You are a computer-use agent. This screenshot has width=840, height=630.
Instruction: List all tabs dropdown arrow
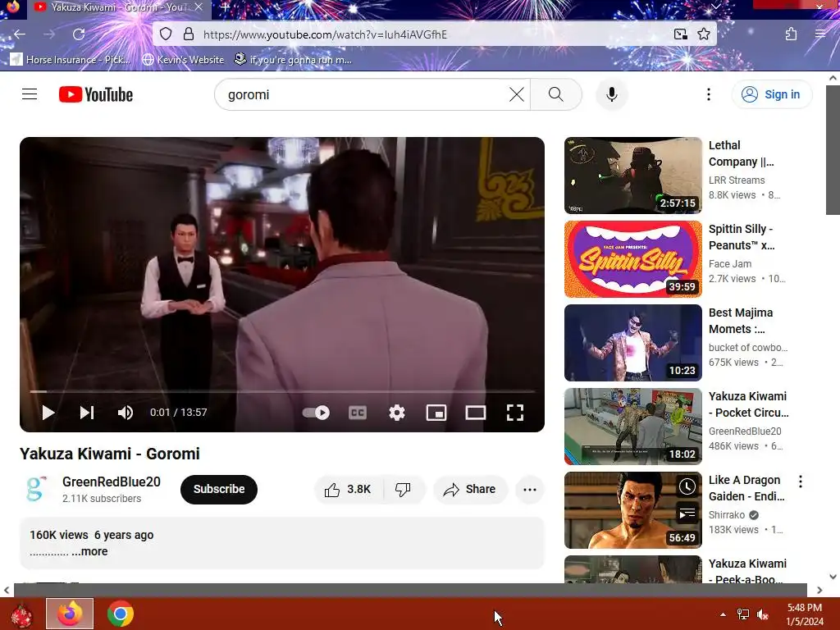point(715,7)
